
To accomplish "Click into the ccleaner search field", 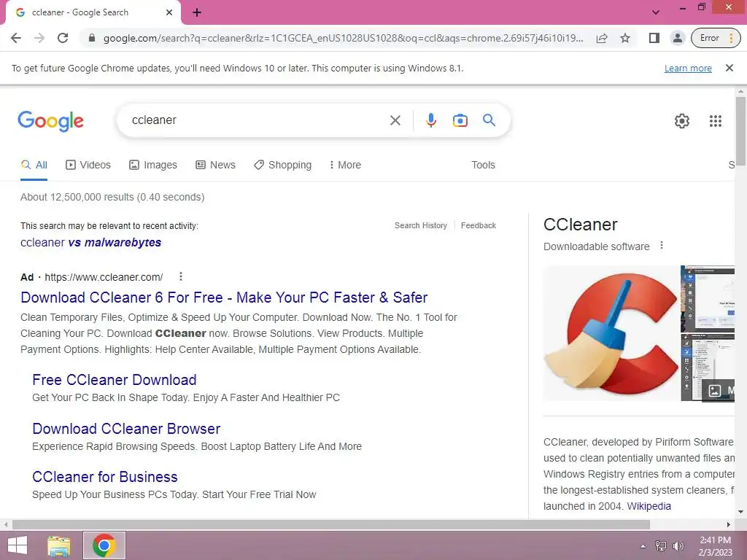I will (258, 120).
